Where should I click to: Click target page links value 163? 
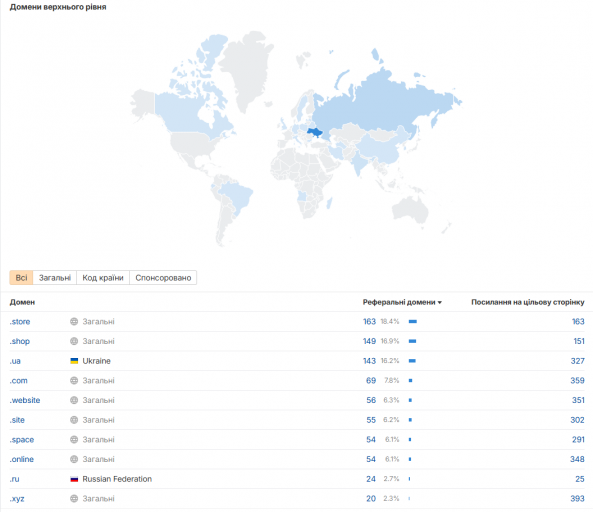pyautogui.click(x=578, y=321)
